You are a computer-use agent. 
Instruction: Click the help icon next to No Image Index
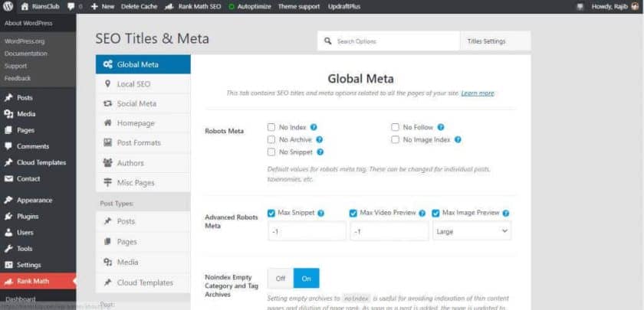click(x=458, y=139)
